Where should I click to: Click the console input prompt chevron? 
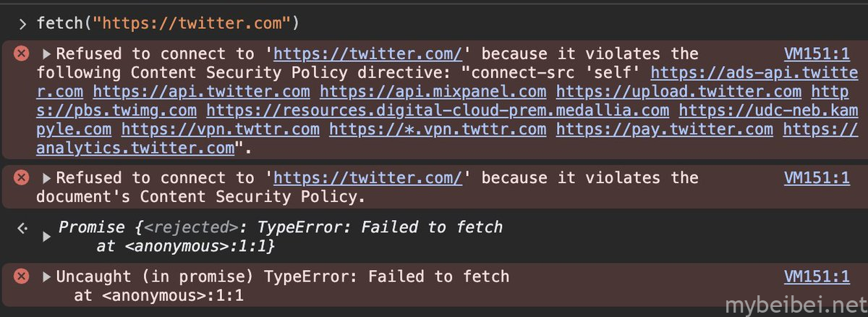click(x=23, y=24)
